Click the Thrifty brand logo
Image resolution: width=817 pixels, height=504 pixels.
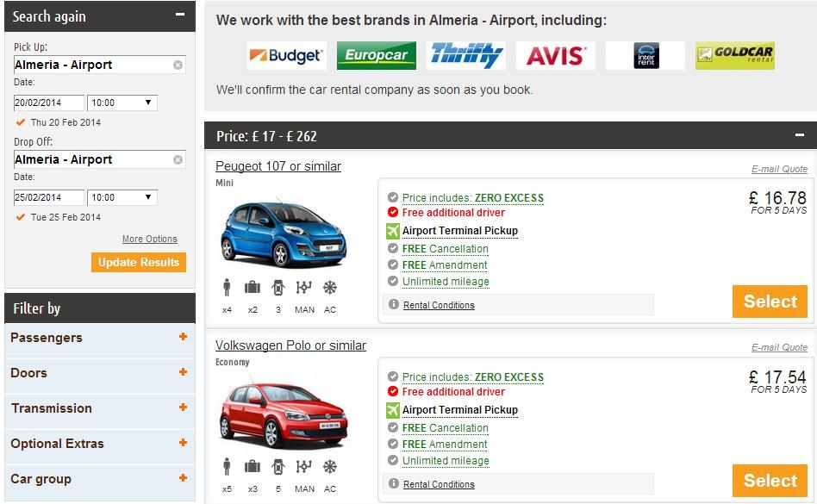(466, 55)
